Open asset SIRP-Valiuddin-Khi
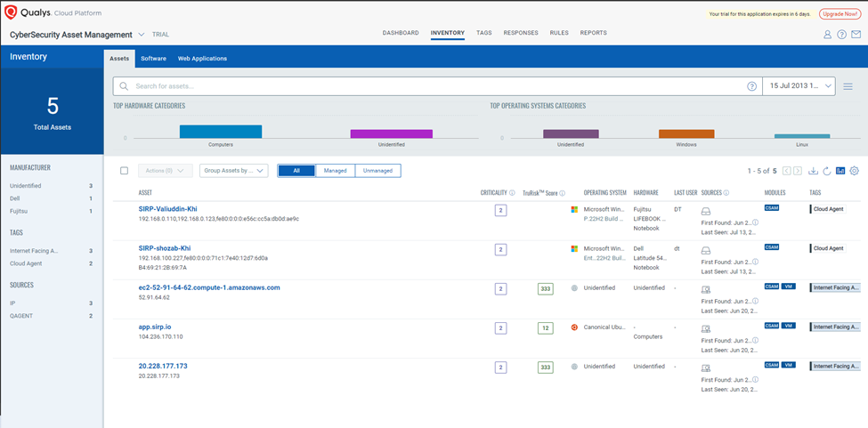This screenshot has width=868, height=428. [x=167, y=209]
